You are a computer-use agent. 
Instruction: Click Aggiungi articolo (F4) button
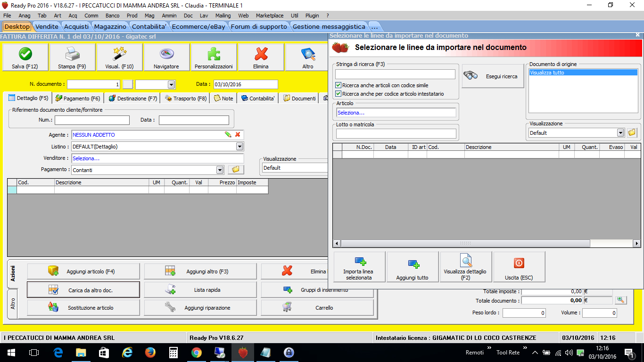tap(83, 271)
